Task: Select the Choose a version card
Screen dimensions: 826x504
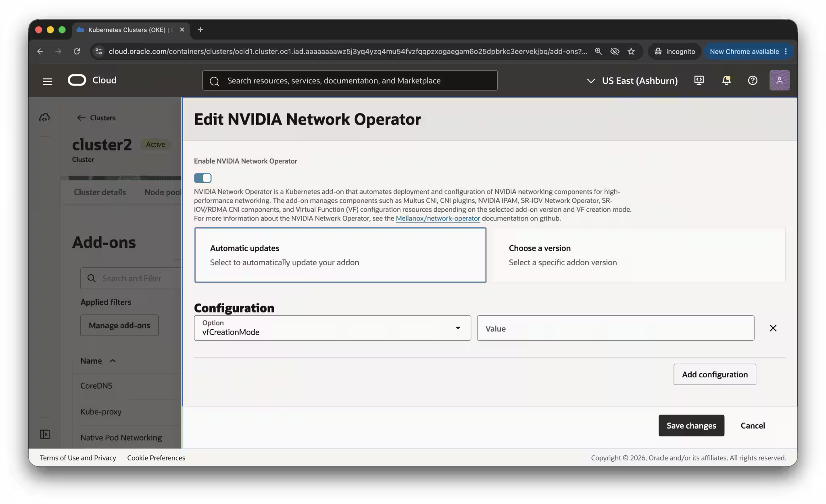Action: (x=639, y=255)
